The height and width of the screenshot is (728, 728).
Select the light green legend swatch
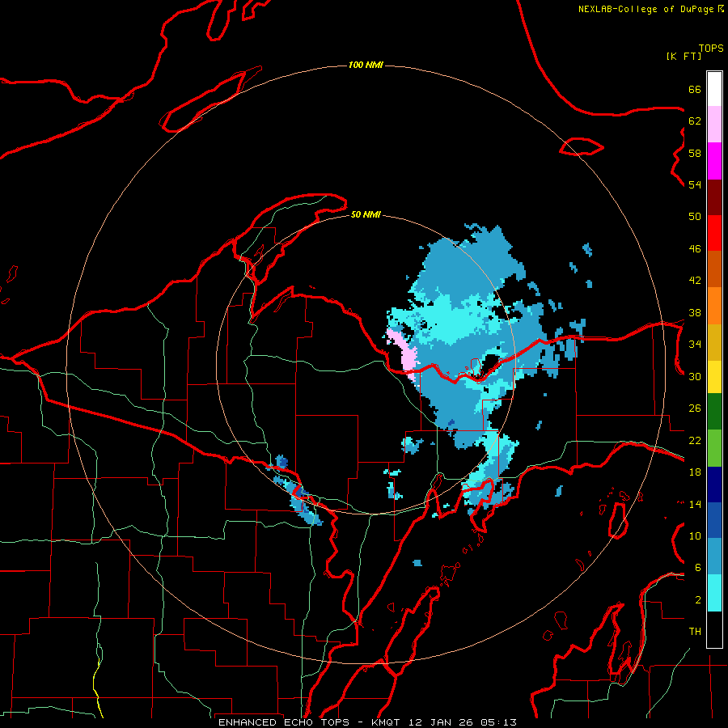714,448
